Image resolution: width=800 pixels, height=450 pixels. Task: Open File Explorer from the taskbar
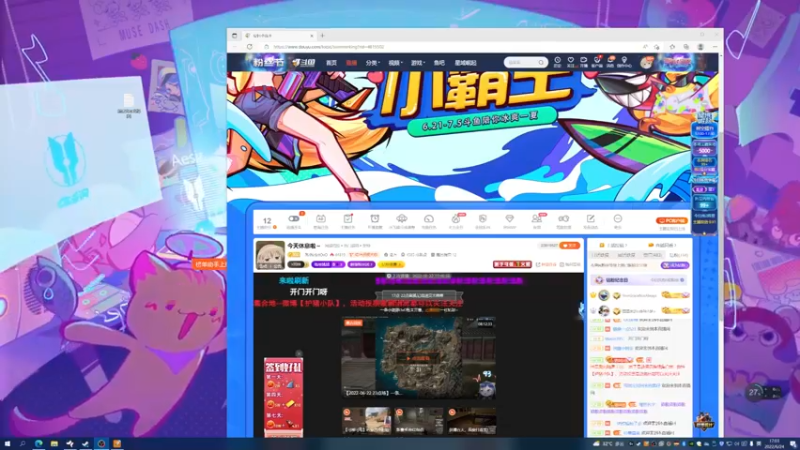pyautogui.click(x=54, y=444)
